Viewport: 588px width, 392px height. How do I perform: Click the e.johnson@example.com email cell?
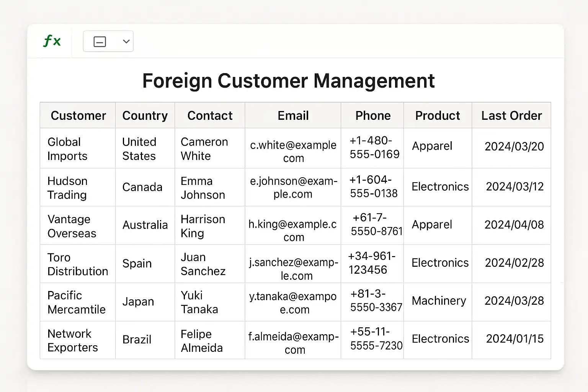coord(293,187)
